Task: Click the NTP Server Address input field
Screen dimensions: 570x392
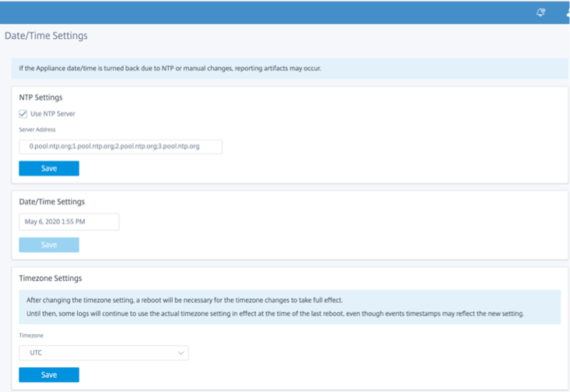Action: pos(121,147)
